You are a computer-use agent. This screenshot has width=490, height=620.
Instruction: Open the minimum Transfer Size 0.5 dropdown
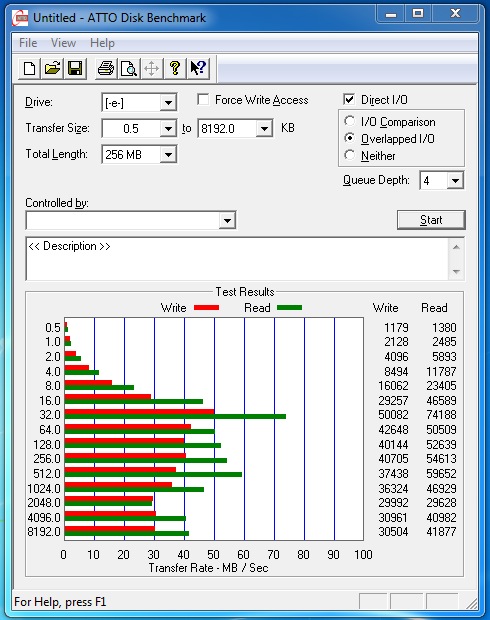pyautogui.click(x=168, y=129)
